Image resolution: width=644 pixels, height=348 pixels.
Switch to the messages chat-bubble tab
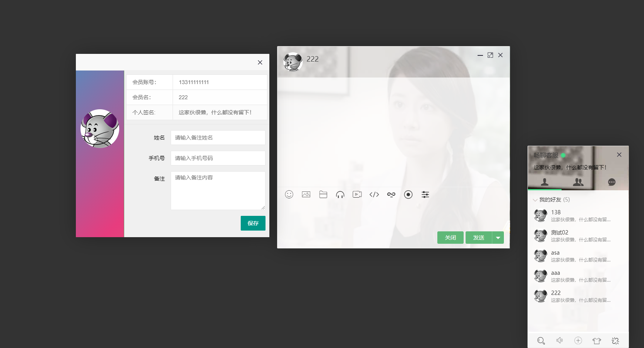pos(611,182)
